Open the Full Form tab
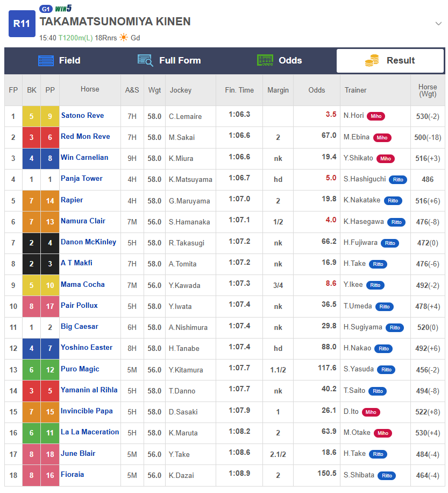 pyautogui.click(x=169, y=60)
